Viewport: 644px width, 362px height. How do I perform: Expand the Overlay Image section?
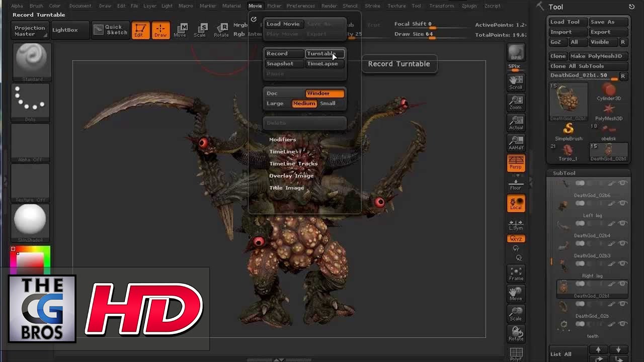point(291,175)
